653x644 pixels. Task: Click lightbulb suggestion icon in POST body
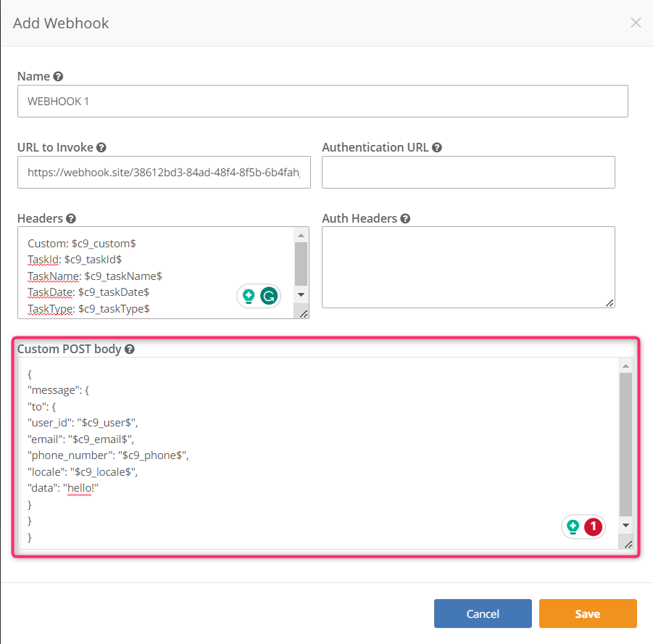click(573, 527)
